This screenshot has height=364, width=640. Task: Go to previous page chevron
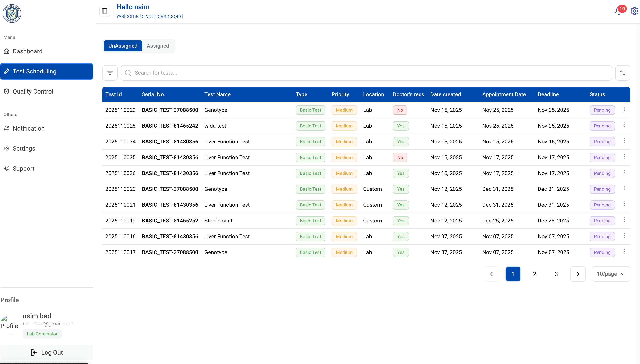[x=491, y=274]
